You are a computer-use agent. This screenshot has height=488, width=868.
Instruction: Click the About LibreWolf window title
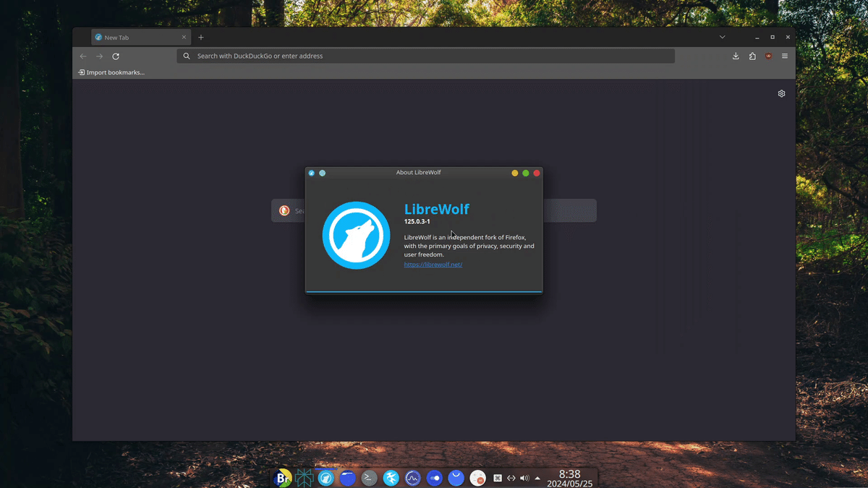coord(418,173)
